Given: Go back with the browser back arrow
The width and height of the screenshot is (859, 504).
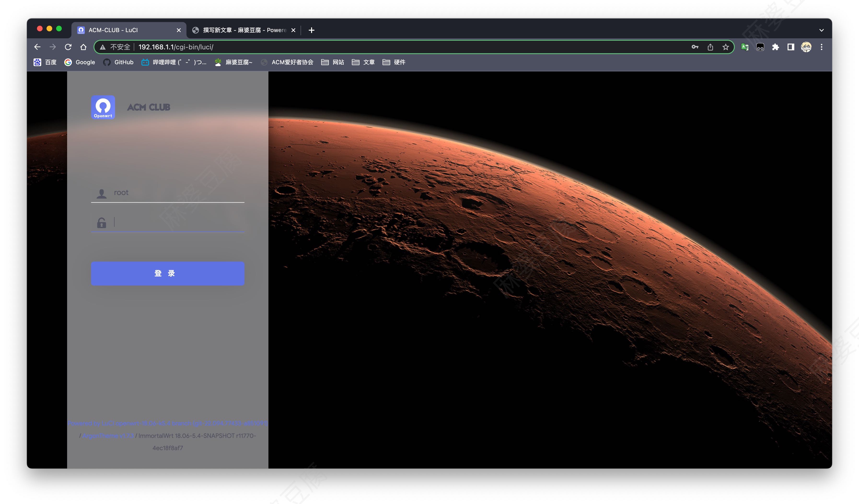Looking at the screenshot, I should point(37,47).
